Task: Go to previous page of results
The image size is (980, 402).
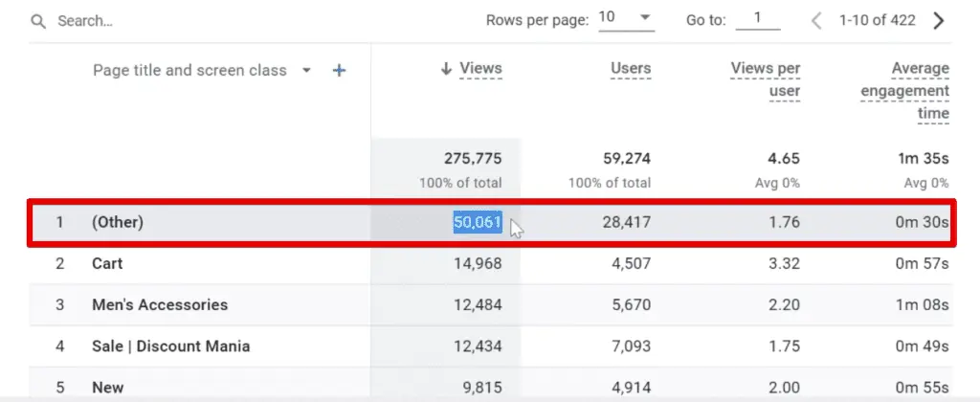Action: pos(816,21)
